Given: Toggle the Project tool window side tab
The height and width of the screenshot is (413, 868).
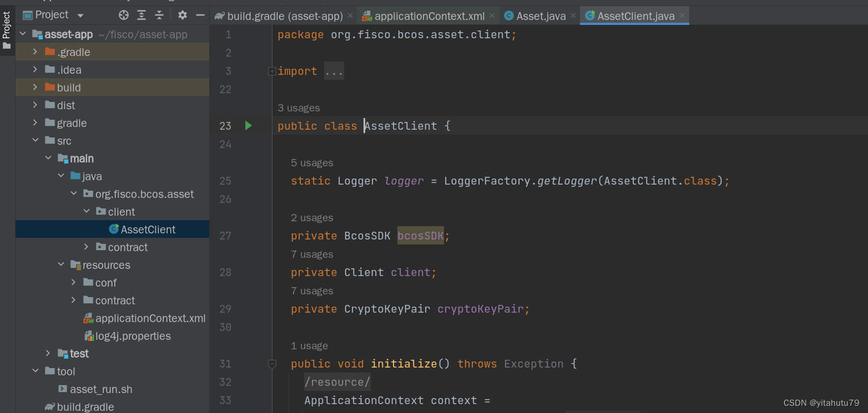Looking at the screenshot, I should (7, 30).
